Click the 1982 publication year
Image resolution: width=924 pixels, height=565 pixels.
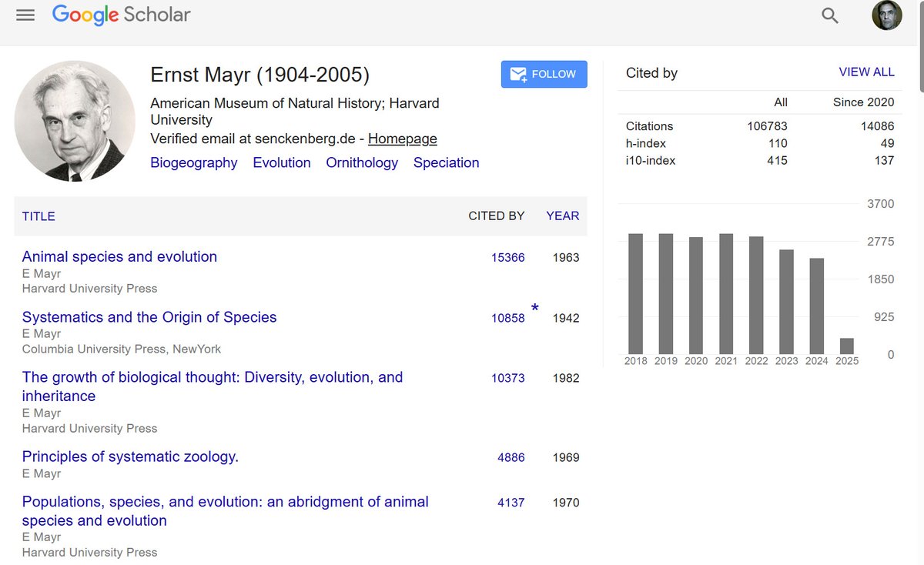tap(566, 378)
